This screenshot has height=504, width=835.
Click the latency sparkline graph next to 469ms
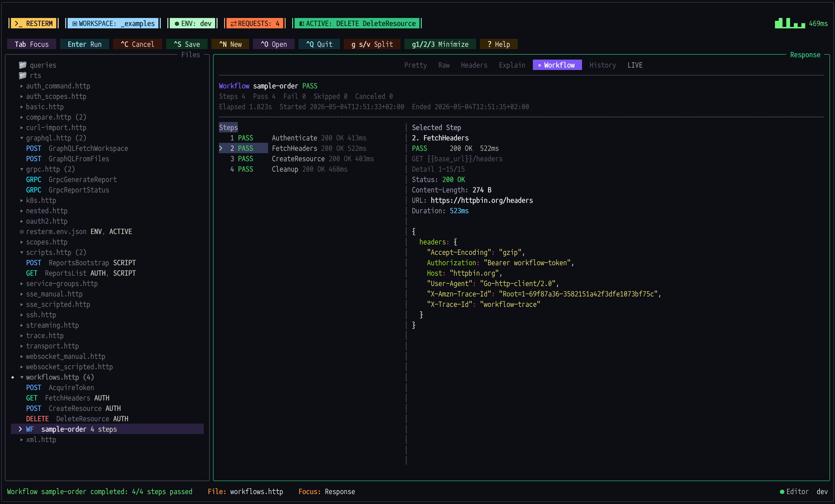790,23
